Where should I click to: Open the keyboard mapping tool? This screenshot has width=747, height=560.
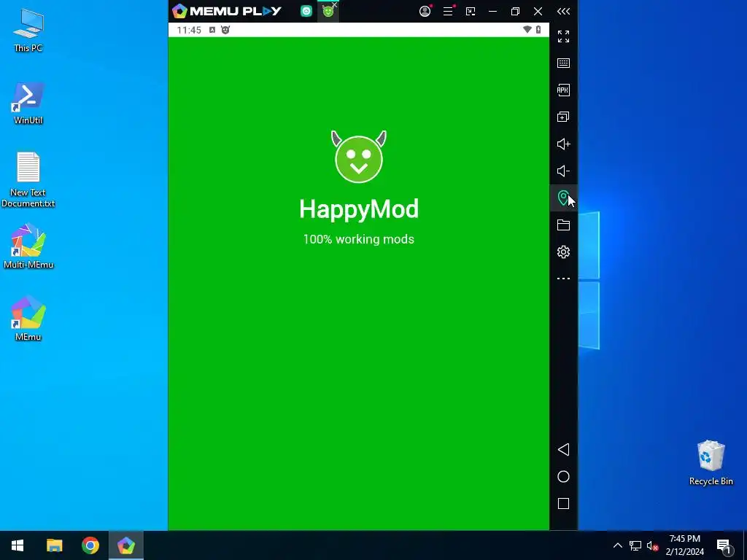point(564,63)
